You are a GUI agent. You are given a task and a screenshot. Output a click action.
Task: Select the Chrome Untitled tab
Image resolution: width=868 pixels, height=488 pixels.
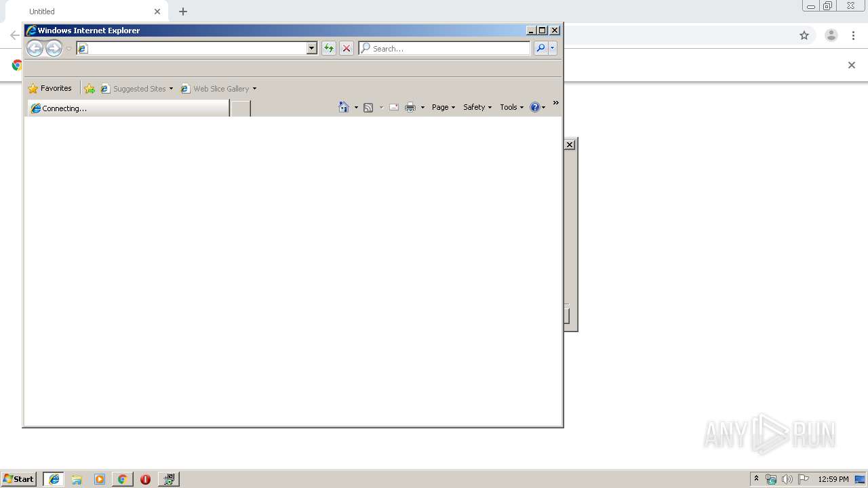coord(87,12)
